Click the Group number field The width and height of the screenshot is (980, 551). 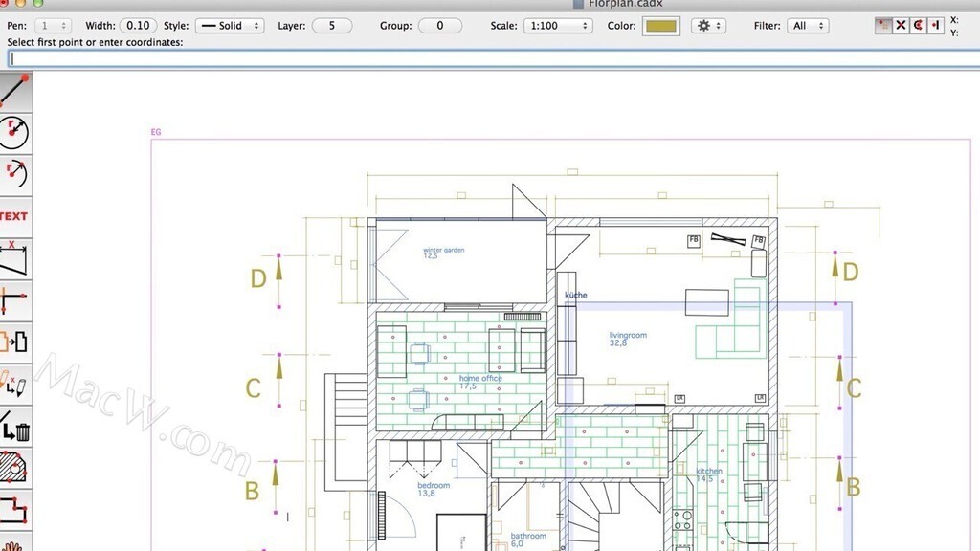point(440,26)
